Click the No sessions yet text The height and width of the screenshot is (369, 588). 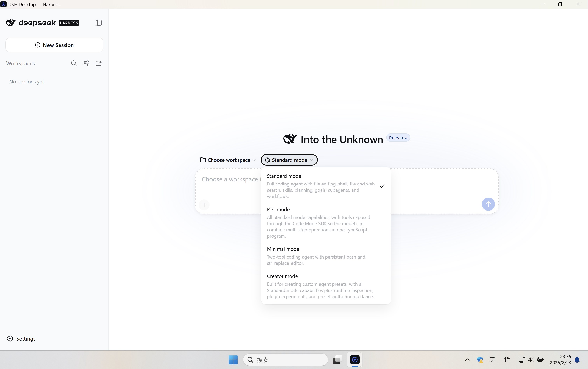tap(27, 81)
